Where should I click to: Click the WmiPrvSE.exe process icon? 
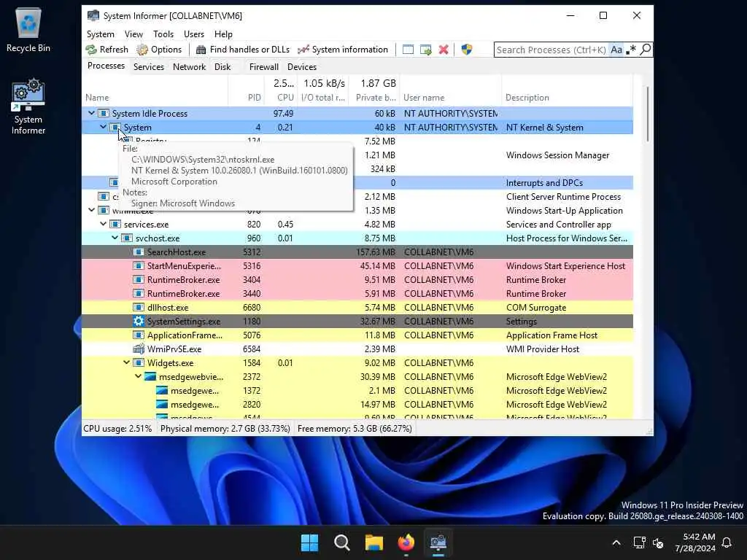tap(138, 349)
